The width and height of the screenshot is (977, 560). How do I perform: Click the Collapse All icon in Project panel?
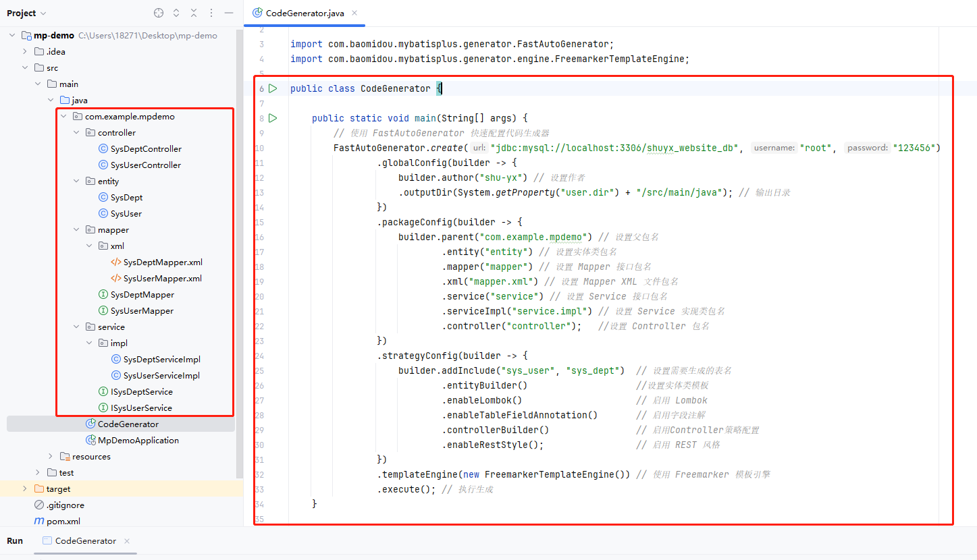coord(194,13)
